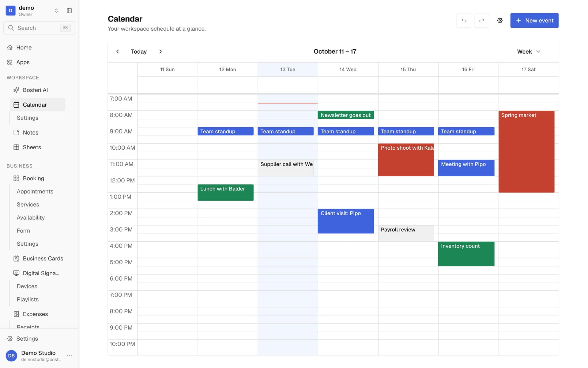Screen dimensions: 588x368
Task: Open Expenses section
Action: click(37, 314)
